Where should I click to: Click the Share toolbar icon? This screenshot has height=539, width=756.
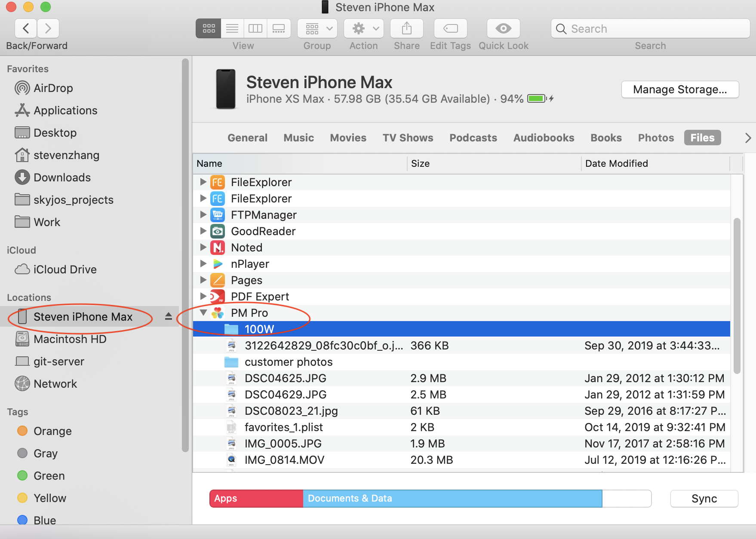pos(407,29)
